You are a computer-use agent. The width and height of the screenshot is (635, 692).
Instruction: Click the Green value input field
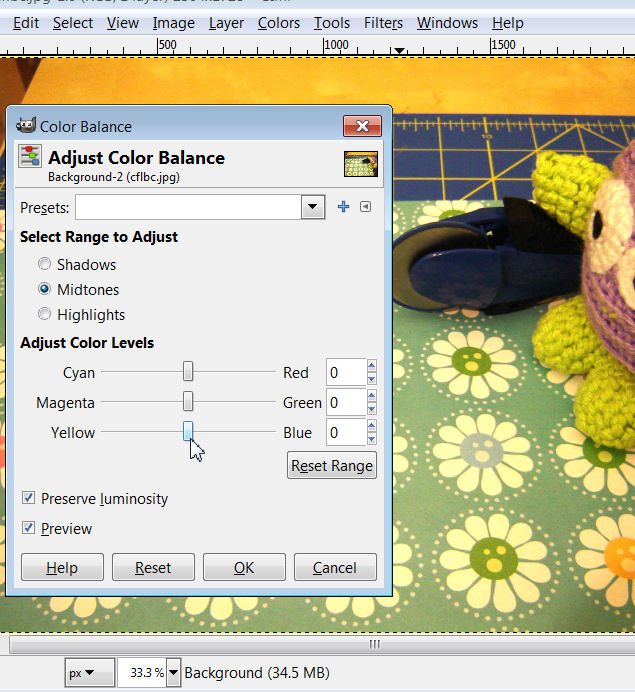(346, 402)
